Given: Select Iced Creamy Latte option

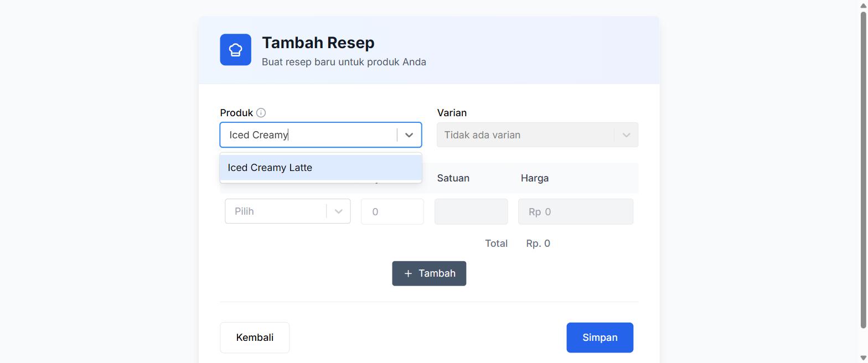Looking at the screenshot, I should [x=321, y=168].
